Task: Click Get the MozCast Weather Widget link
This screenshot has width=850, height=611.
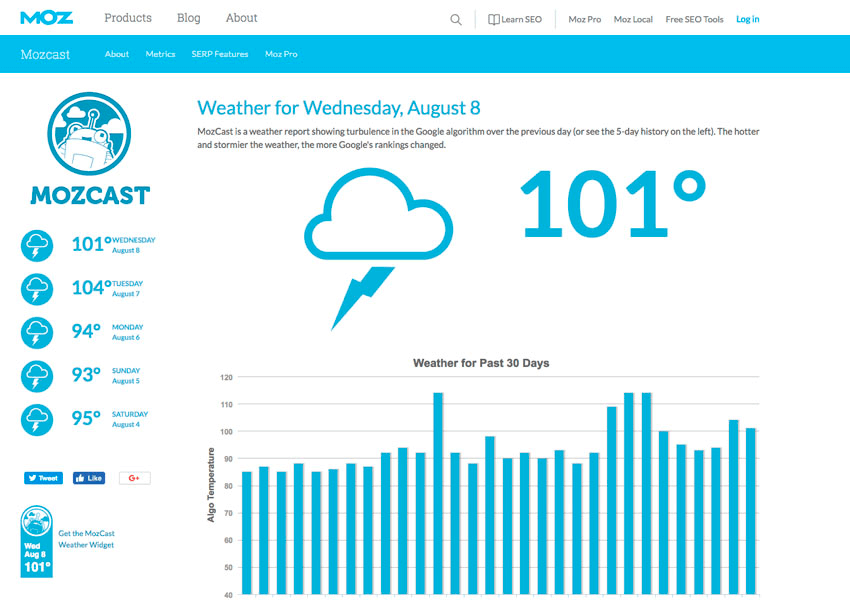Action: 87,539
